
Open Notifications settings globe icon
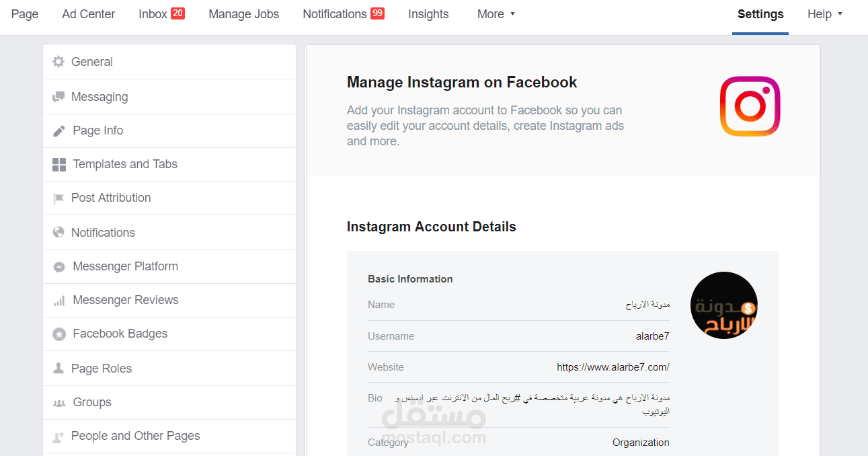(x=59, y=231)
